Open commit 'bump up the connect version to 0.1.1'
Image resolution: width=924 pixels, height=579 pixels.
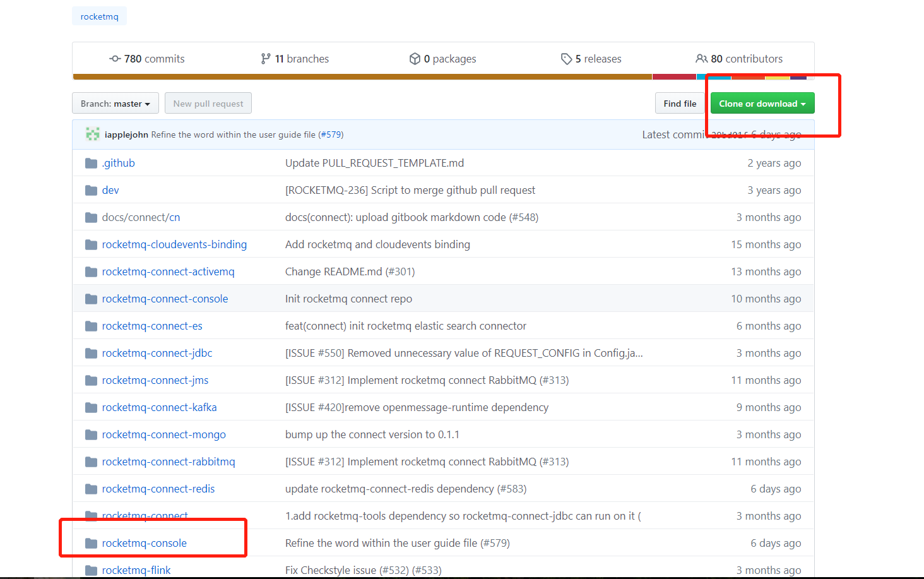click(x=372, y=434)
